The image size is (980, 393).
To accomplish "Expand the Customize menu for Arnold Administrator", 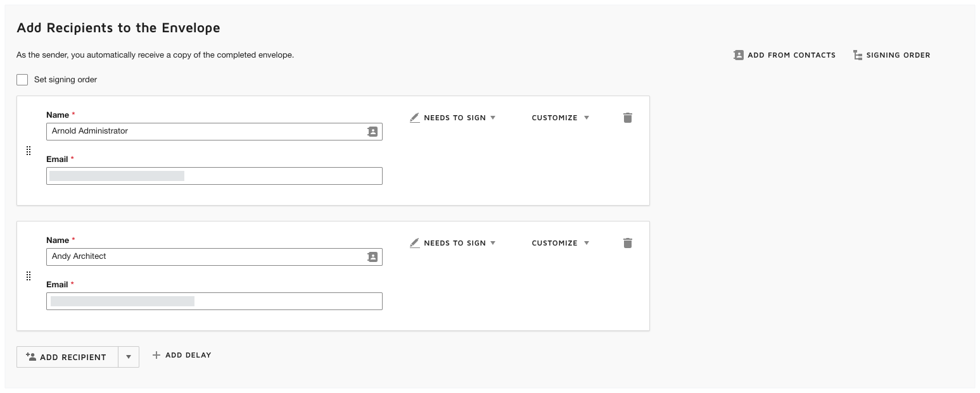I will coord(560,118).
